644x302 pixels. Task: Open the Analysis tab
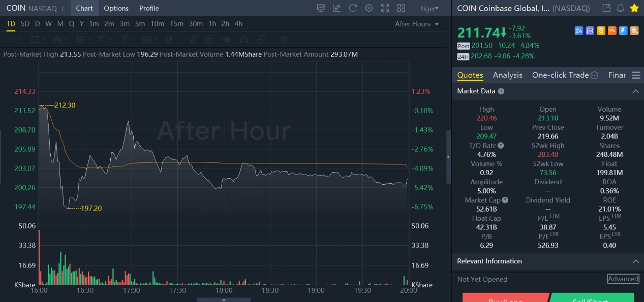(x=507, y=75)
